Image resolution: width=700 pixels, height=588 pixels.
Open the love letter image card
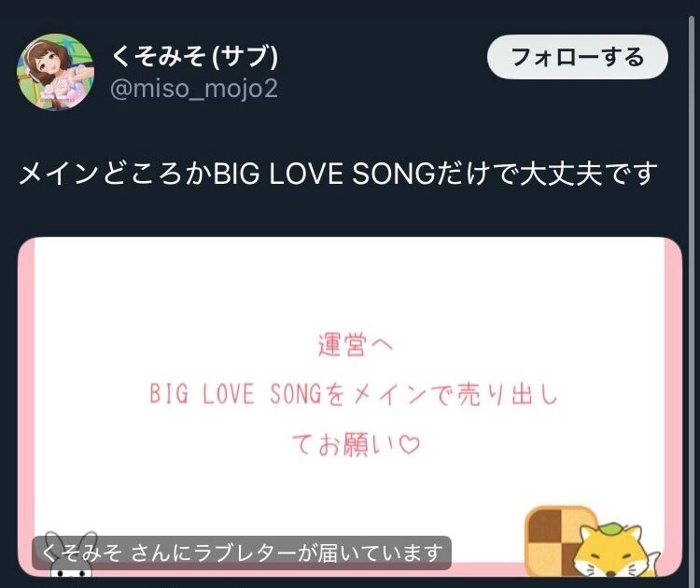click(350, 407)
